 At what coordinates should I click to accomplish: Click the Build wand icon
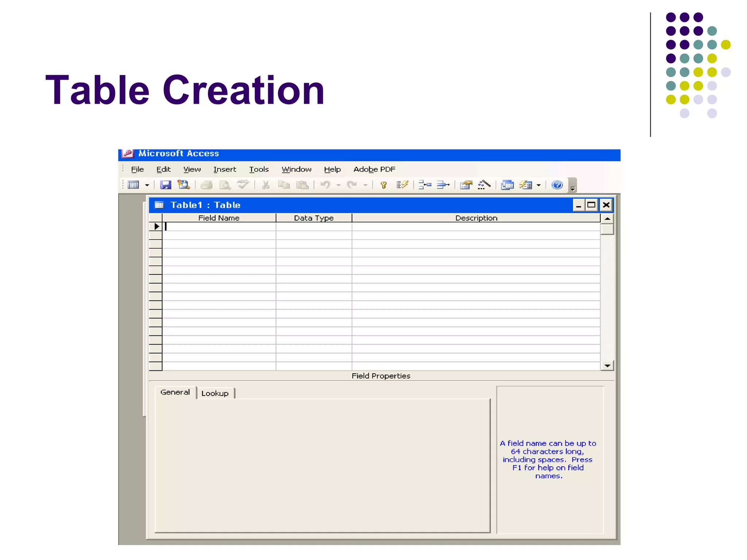click(484, 185)
